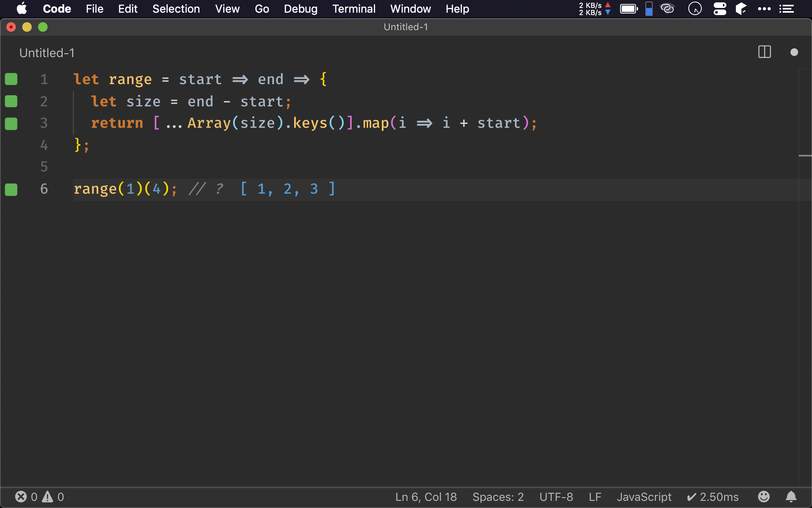Click line number 4 in the gutter
This screenshot has width=812, height=508.
click(x=44, y=145)
